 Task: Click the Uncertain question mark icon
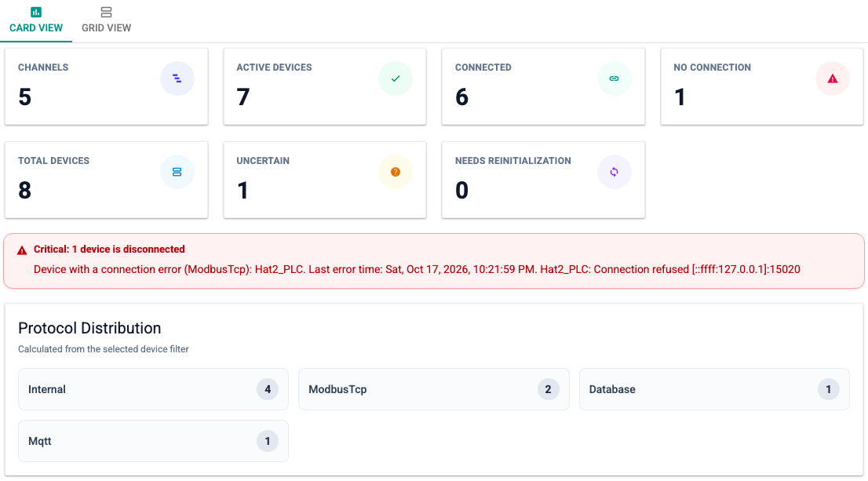[x=396, y=172]
